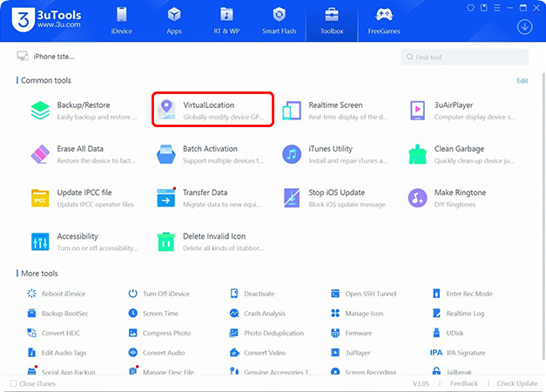Open the iTunes Utility icon
Viewport: 546px width, 392px height.
tap(292, 154)
